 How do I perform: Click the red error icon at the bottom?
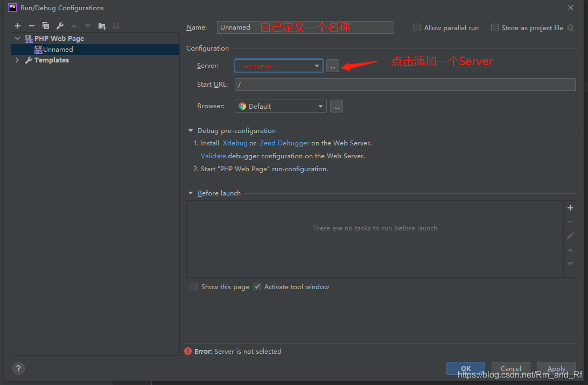point(188,351)
